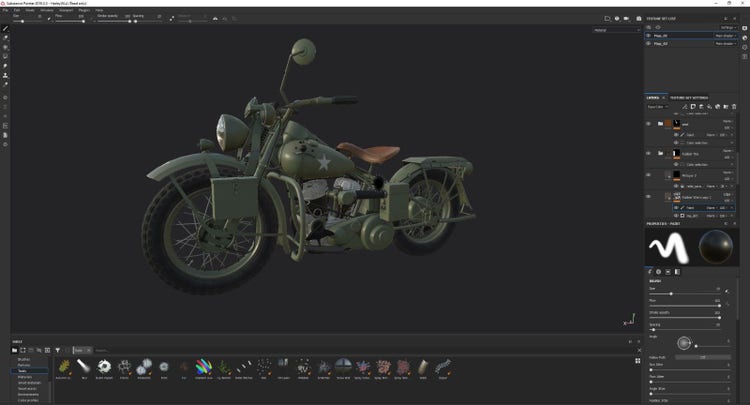The height and width of the screenshot is (405, 750).
Task: Click the shelf filter funnel icon
Action: coord(57,350)
